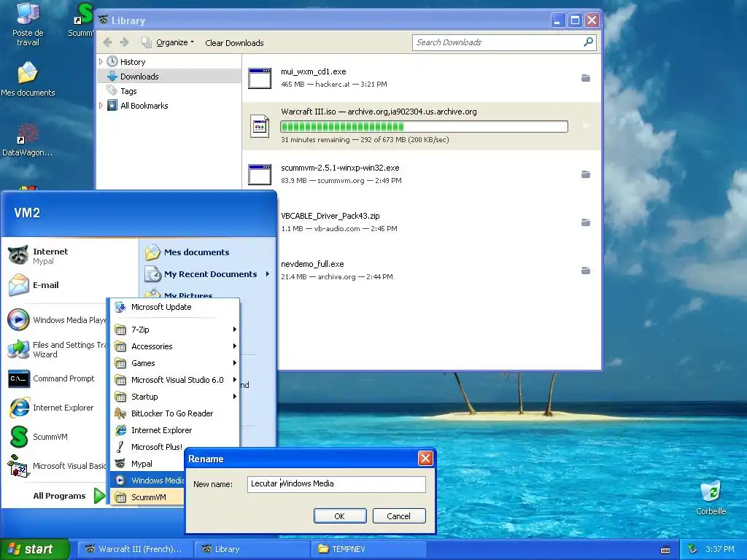
Task: Click All Programs in start menu
Action: tap(68, 496)
